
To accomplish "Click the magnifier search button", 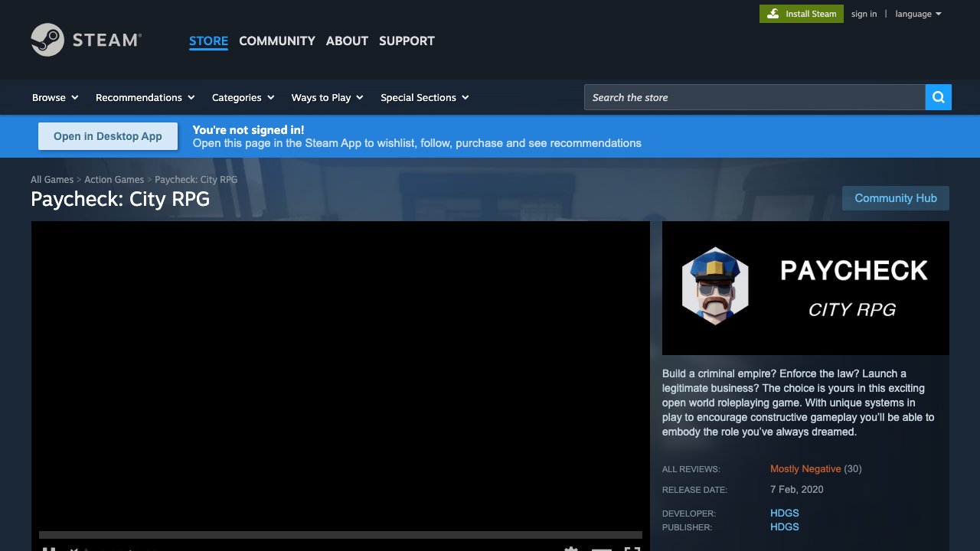I will click(x=938, y=97).
